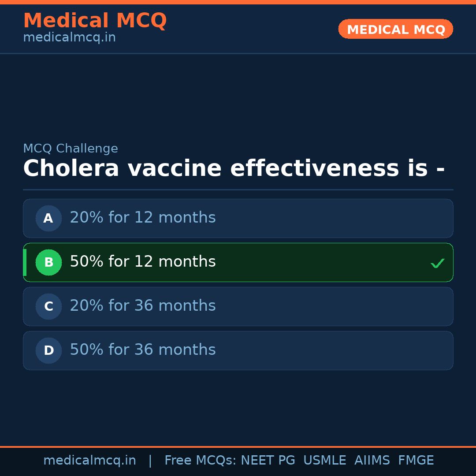Choose answer text "50% for 36 months"
The height and width of the screenshot is (476, 476).
click(143, 350)
